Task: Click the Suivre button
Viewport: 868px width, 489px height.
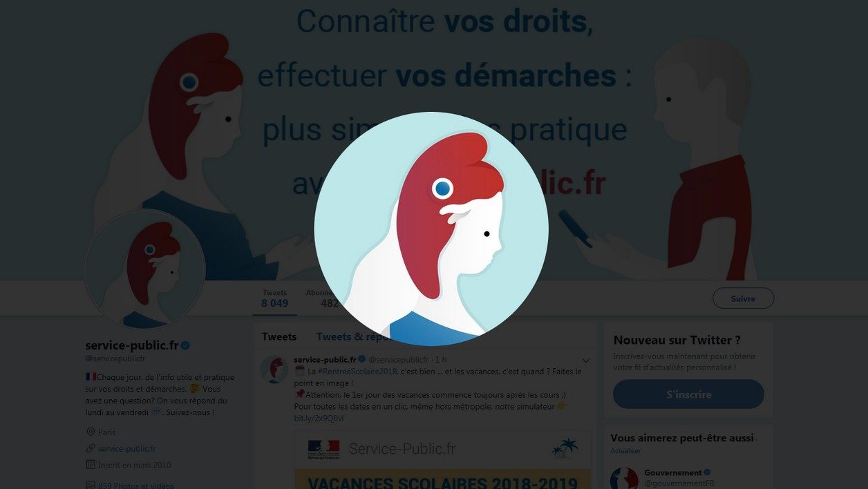Action: pos(743,298)
